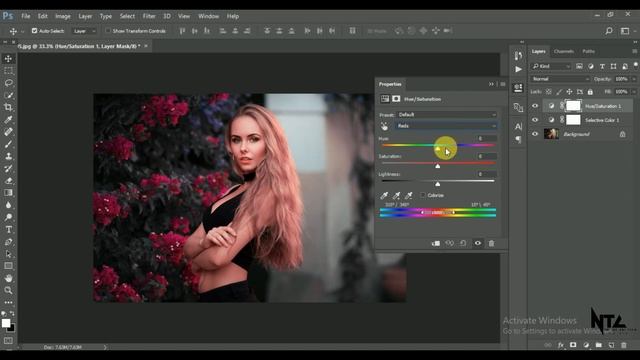
Task: Select the Lasso tool
Action: click(8, 83)
